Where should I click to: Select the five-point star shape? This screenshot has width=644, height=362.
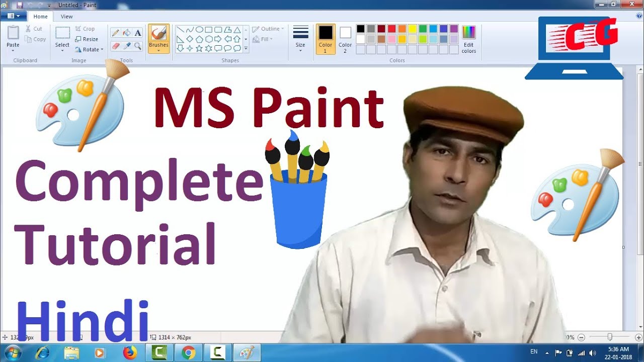199,48
